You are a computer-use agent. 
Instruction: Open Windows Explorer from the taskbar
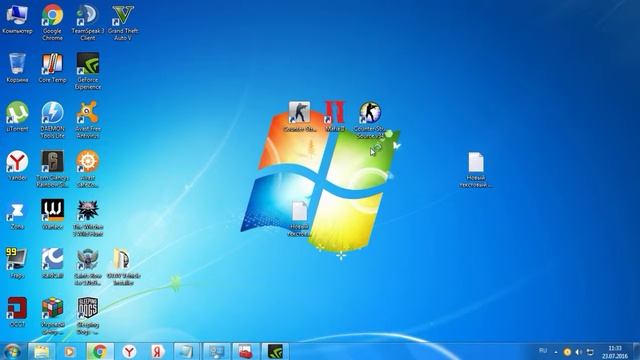41,351
